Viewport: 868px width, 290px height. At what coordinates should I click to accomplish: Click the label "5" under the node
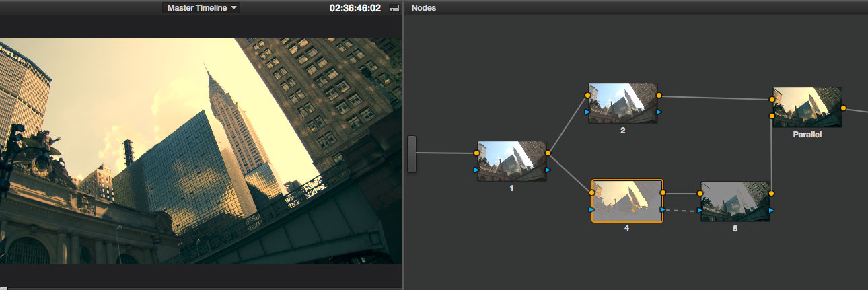point(735,229)
